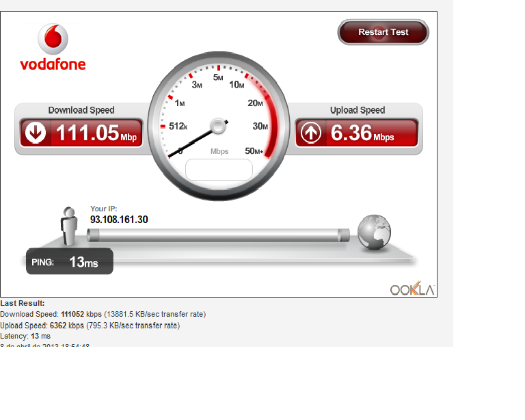Click the Ookla logo
525x420 pixels.
coord(412,289)
